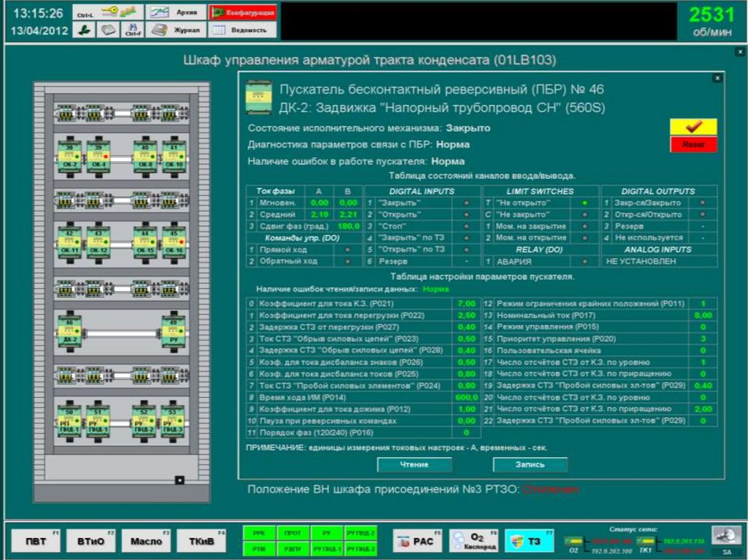748x560 pixels.
Task: Click the Чтение button
Action: coord(414,465)
